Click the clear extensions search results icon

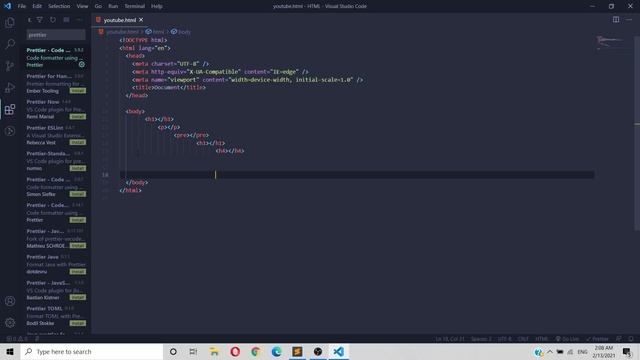(x=66, y=20)
